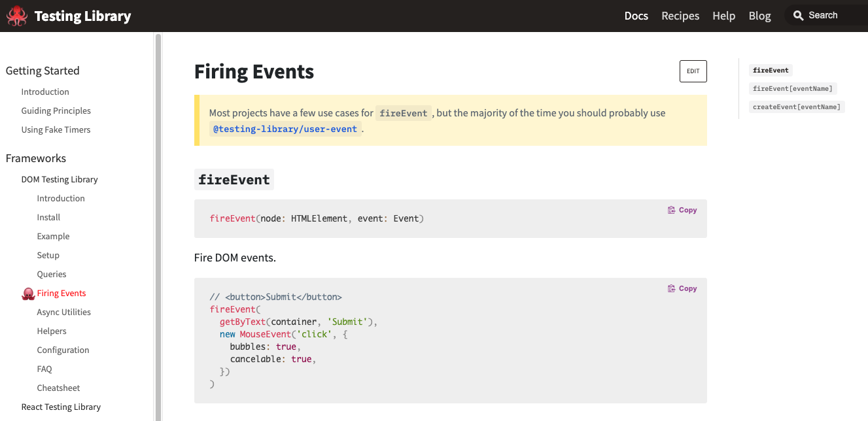Open the Setup page
The height and width of the screenshot is (421, 868).
[48, 256]
